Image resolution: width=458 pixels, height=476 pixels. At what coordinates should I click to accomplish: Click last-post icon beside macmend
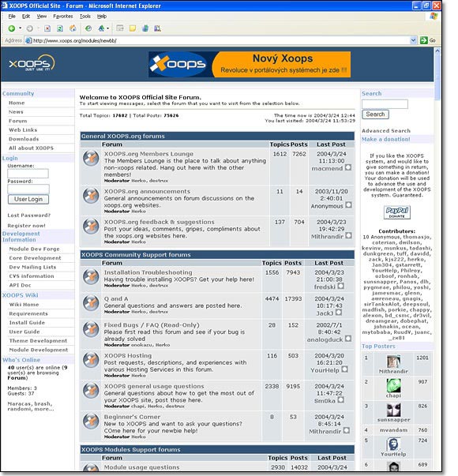click(348, 167)
